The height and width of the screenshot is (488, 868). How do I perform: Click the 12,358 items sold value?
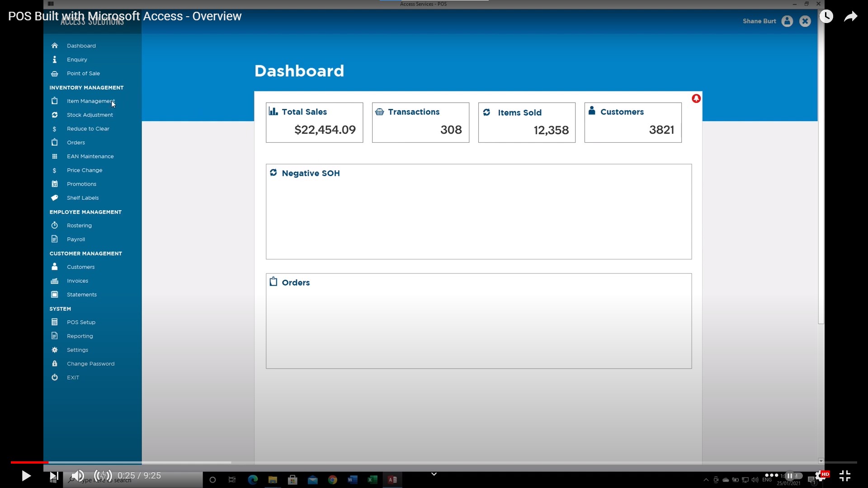tap(551, 130)
